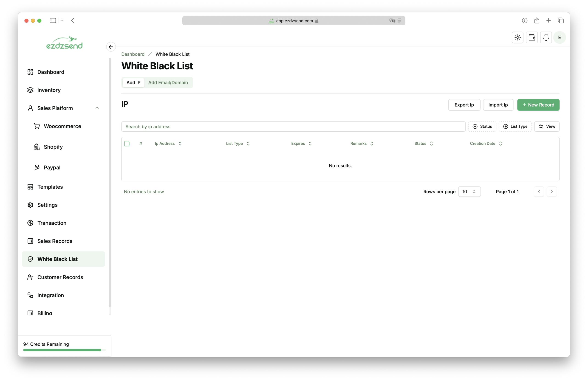The image size is (588, 381).
Task: Open the Rows per page dropdown
Action: [469, 192]
